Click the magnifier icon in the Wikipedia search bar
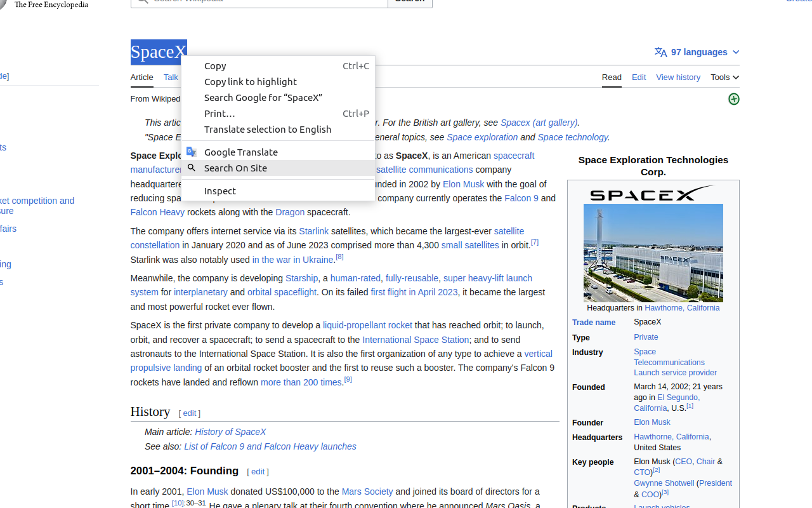The image size is (812, 508). click(142, 1)
